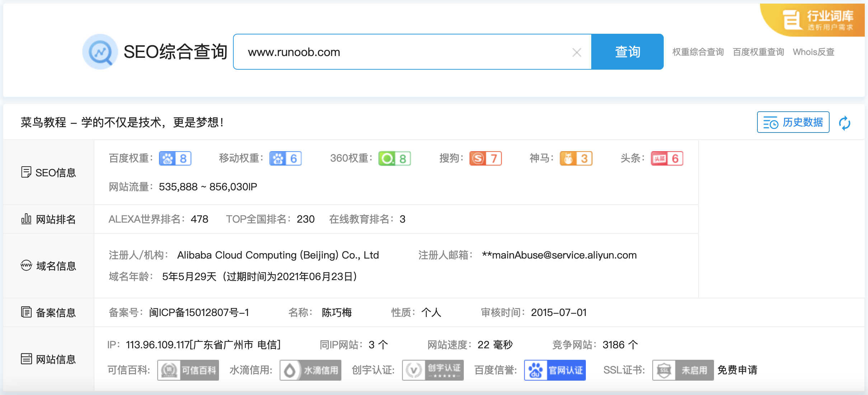Click the 同IP网站 value 3 个
Screen dimensions: 868x395
pos(378,345)
